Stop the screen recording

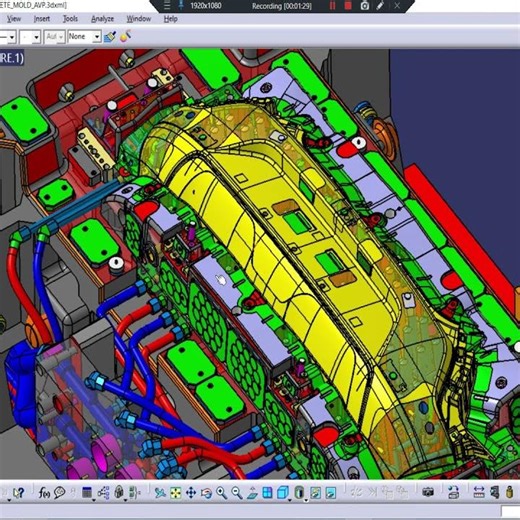(348, 6)
